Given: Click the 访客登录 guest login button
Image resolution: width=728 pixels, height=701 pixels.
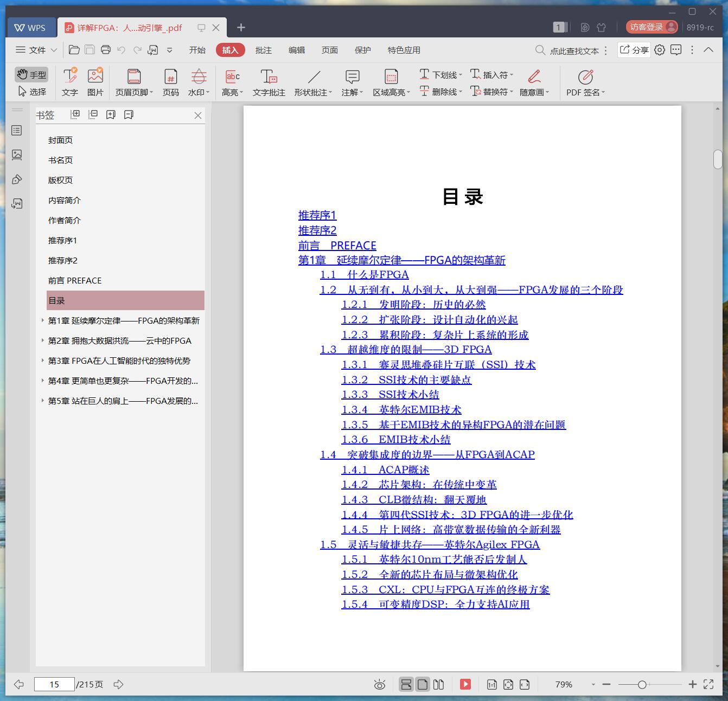Looking at the screenshot, I should (x=652, y=27).
